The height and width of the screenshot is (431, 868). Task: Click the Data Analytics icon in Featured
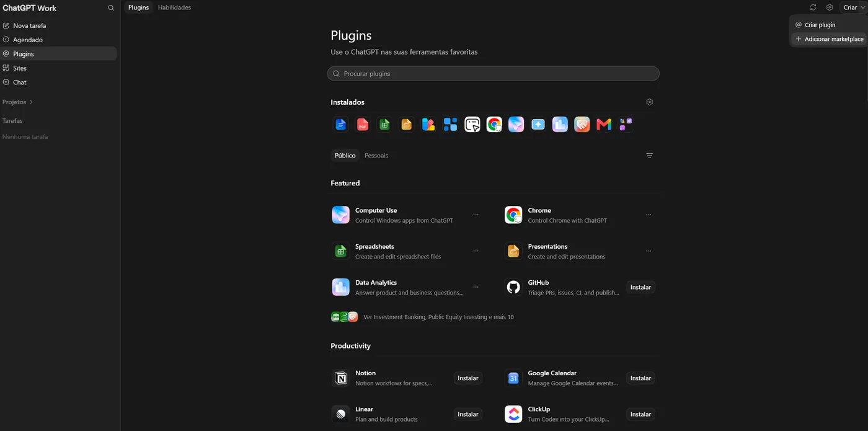click(340, 287)
